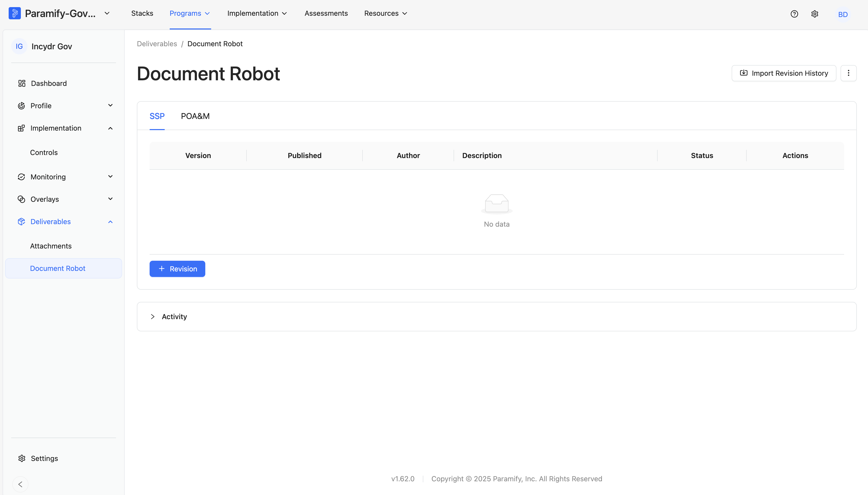Open the Paramify-Gov workspace switcher chevron
Screen dimensions: 868x495
(107, 13)
